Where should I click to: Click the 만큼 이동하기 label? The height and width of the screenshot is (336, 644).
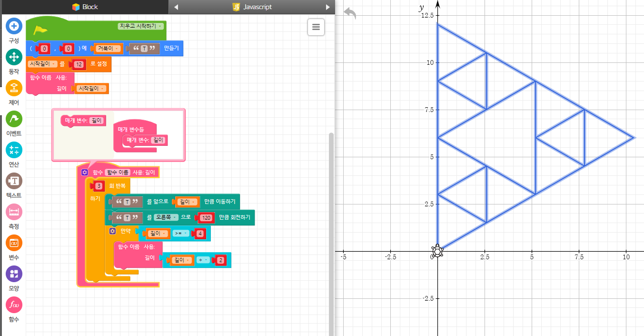tap(220, 202)
